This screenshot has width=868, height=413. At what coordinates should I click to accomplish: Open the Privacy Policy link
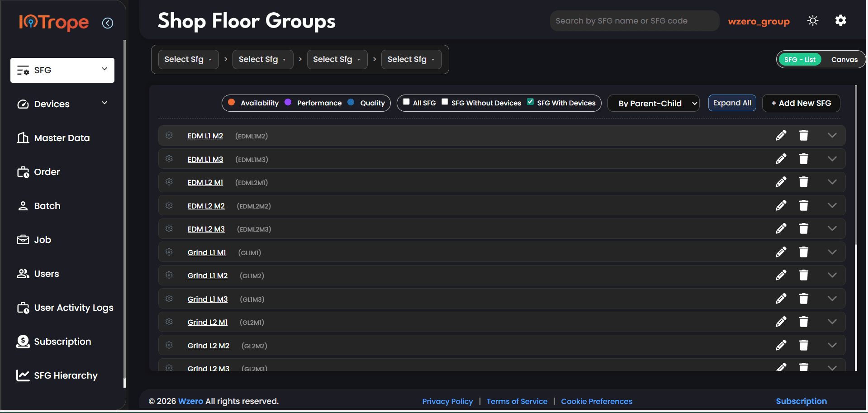(447, 401)
